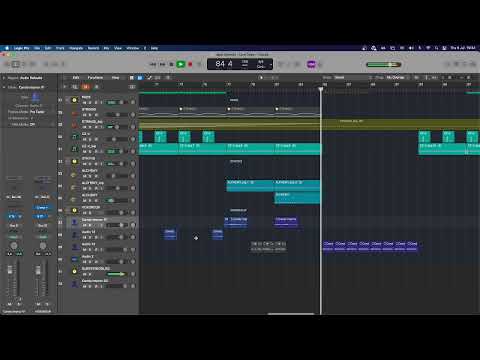The image size is (480, 360).
Task: Open the Drag No Overlap dropdown
Action: point(396,78)
